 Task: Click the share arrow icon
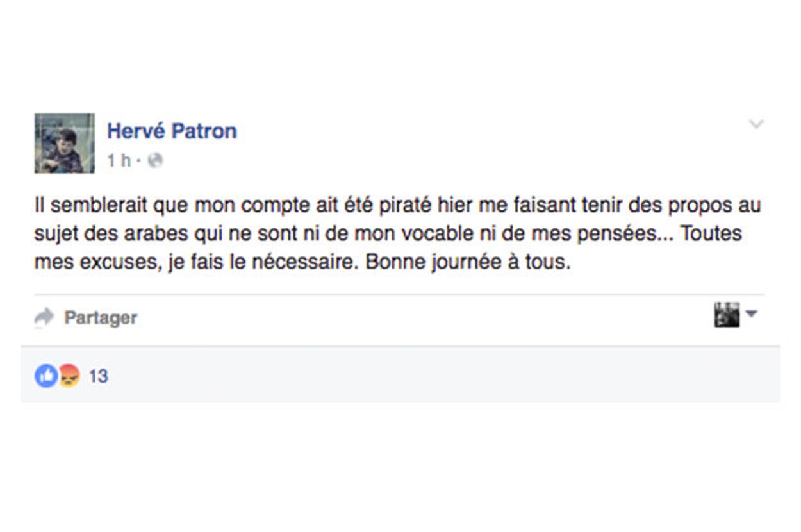coord(44,317)
